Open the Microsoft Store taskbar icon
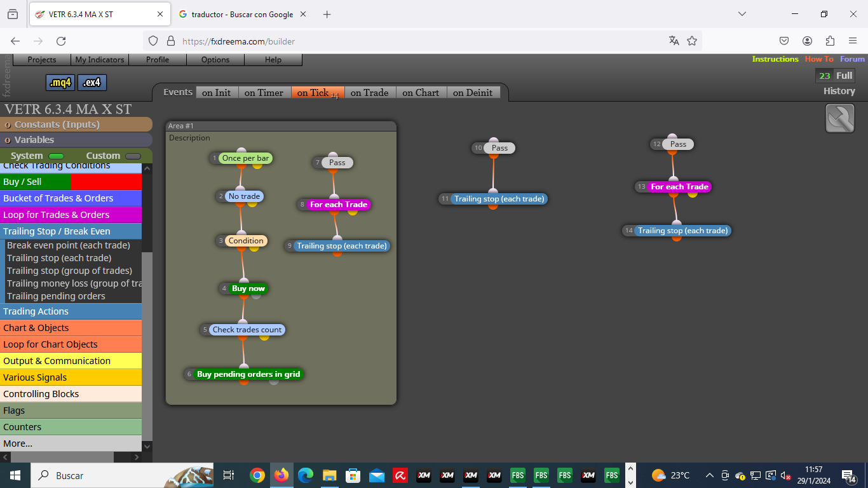This screenshot has width=868, height=488. point(353,475)
